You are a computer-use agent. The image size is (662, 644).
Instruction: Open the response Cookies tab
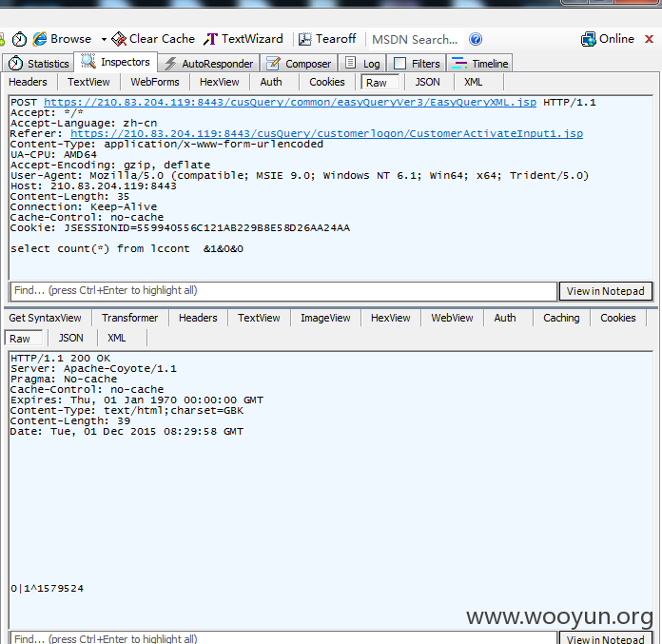[617, 318]
